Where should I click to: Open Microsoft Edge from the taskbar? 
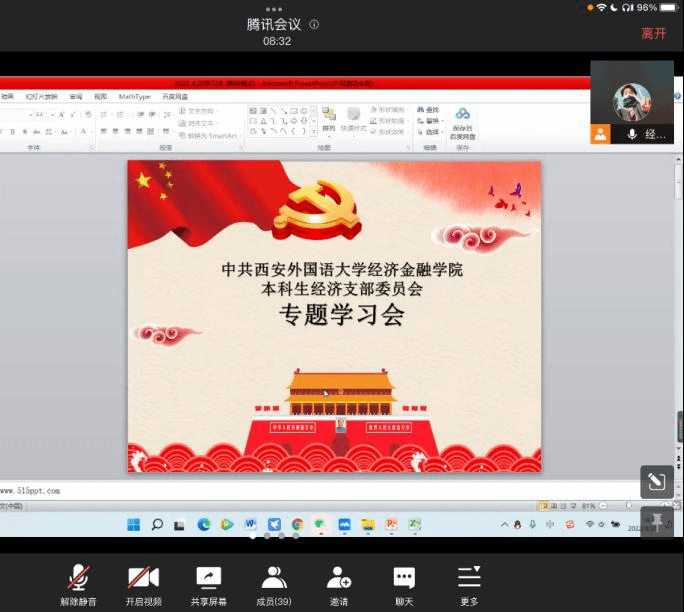click(x=204, y=524)
